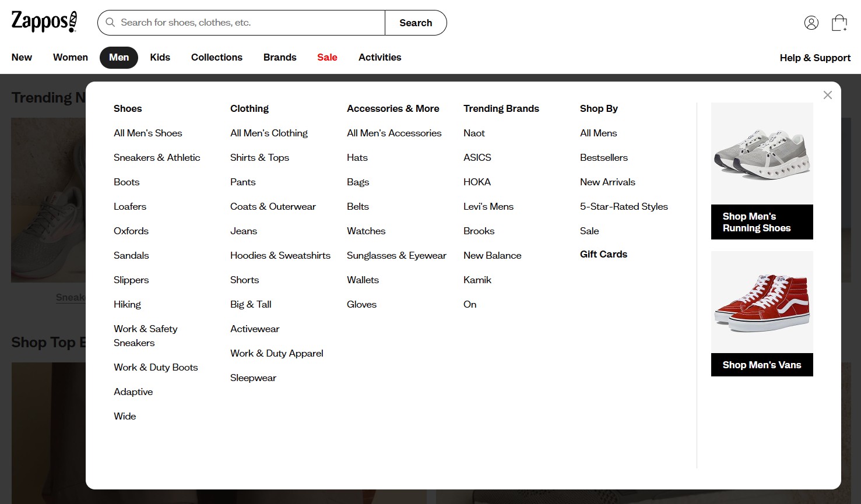Open the Kamik brand
The width and height of the screenshot is (861, 504).
(477, 280)
